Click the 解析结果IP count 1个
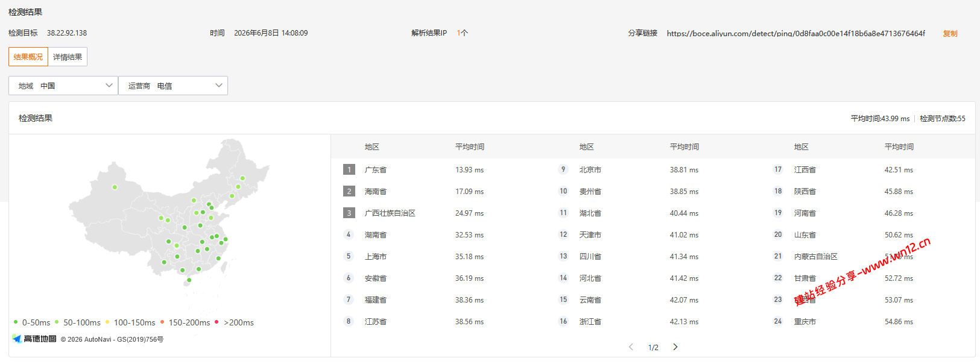Screen dimensions: 980x364 462,33
